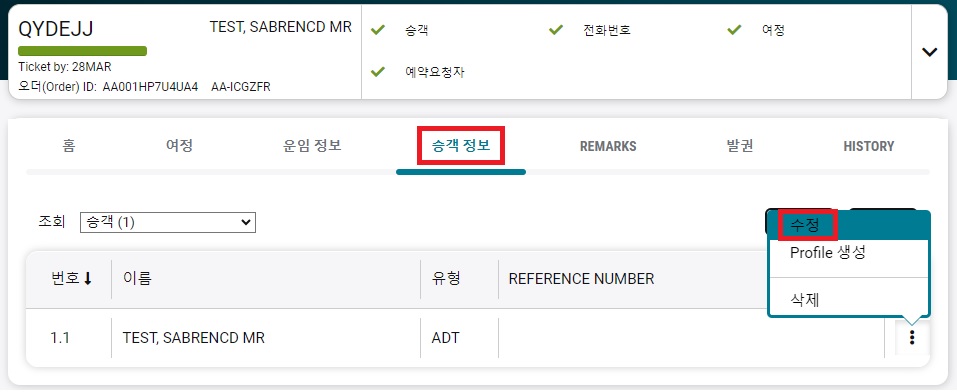Click the green check next to 전화번호
The image size is (957, 392).
tap(555, 30)
